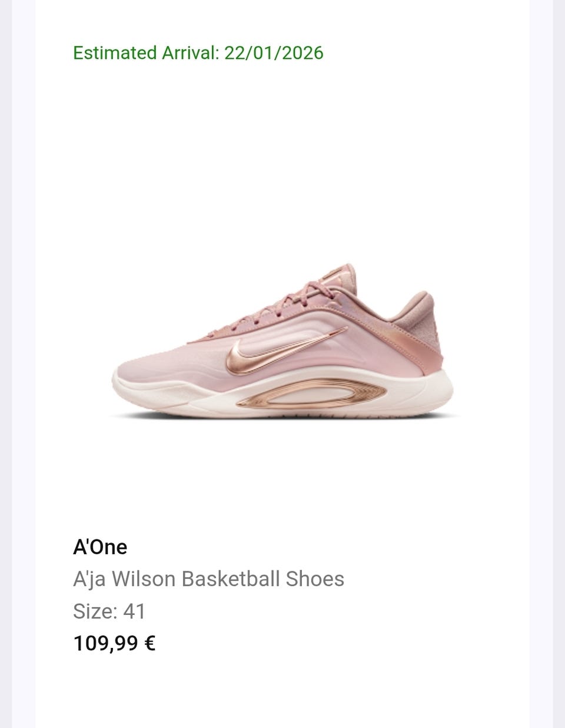Click the 22/01/2026 arrival date
The width and height of the screenshot is (565, 728).
coord(274,53)
